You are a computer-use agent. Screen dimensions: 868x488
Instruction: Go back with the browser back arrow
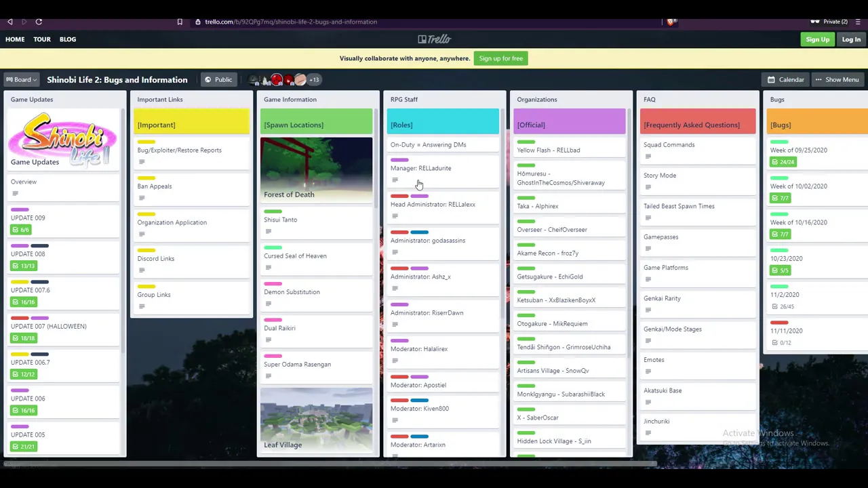[x=9, y=22]
